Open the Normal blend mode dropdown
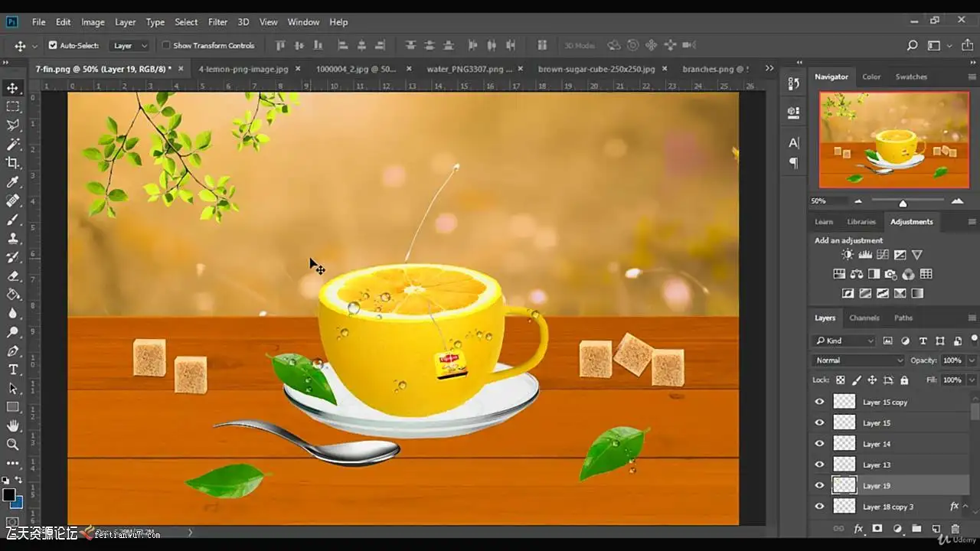 859,360
